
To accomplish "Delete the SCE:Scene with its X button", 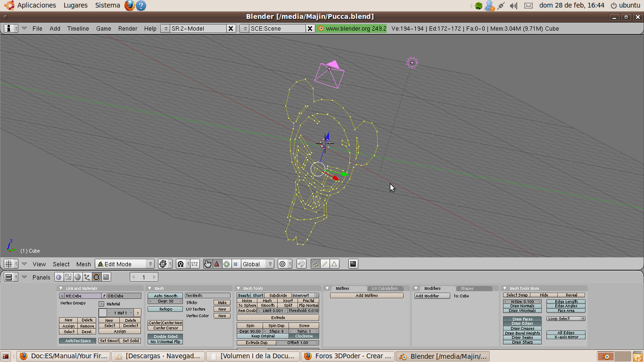I will (310, 28).
